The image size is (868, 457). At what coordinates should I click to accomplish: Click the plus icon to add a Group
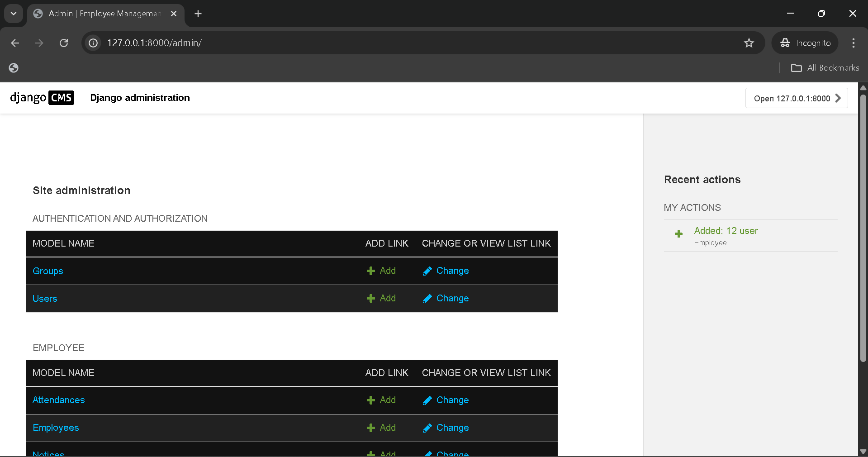tap(371, 271)
